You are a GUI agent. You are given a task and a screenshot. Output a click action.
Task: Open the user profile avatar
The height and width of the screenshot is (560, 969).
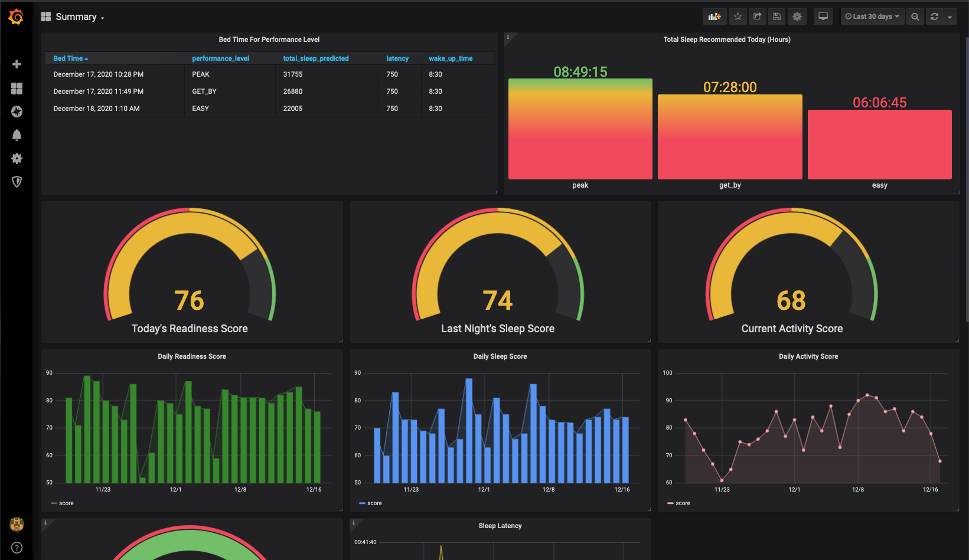(x=17, y=524)
